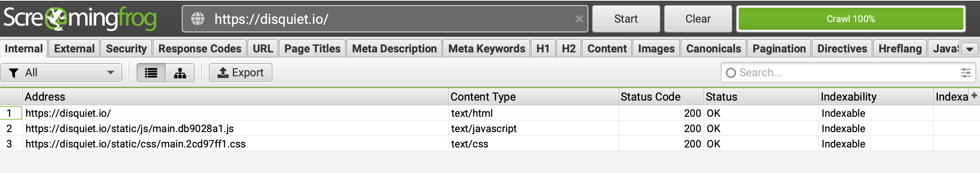Expand the hidden tabs overflow arrow
This screenshot has width=980, height=173.
tap(970, 49)
